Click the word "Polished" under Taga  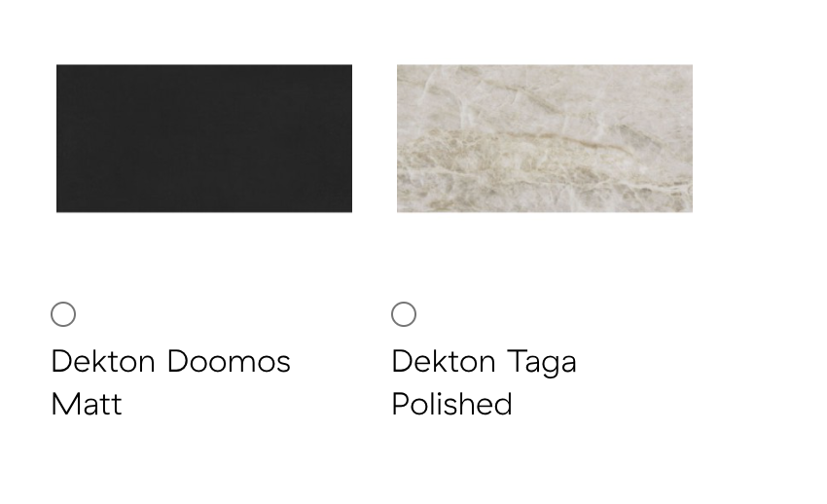452,405
